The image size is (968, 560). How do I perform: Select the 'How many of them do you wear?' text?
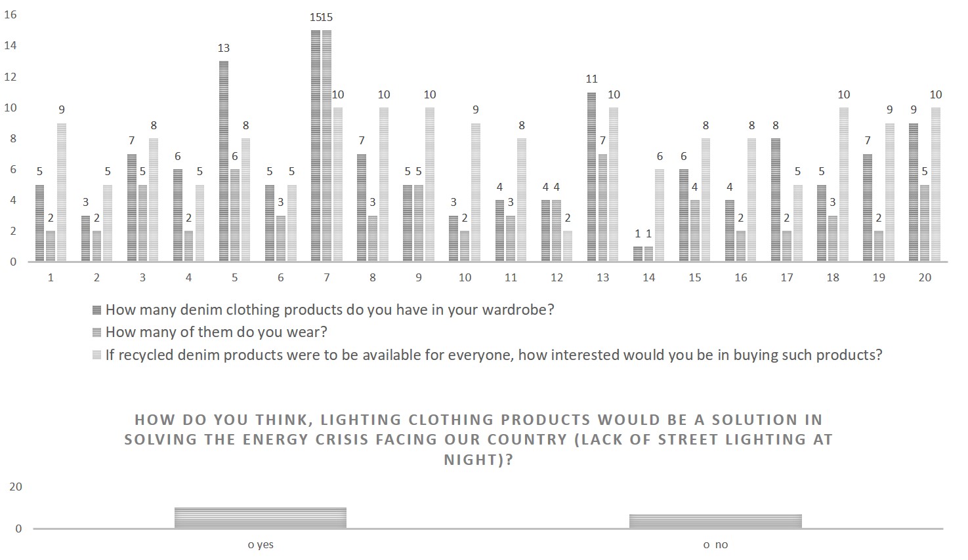217,332
